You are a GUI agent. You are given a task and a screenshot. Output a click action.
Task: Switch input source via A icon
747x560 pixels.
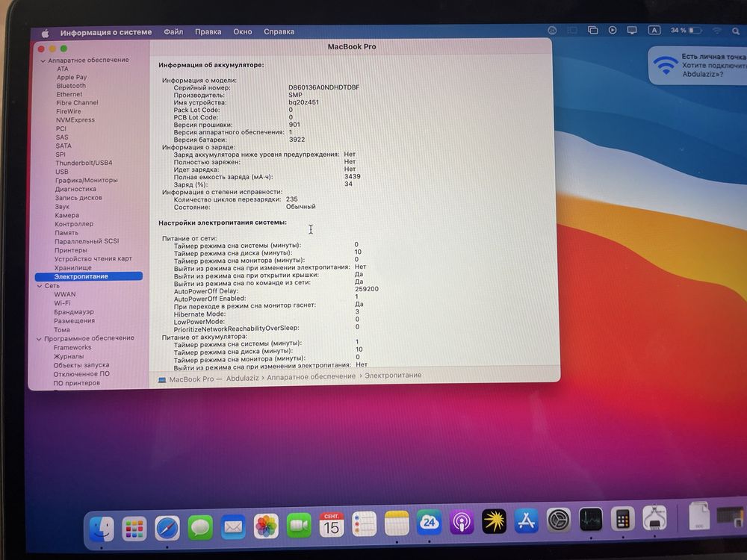click(x=654, y=30)
